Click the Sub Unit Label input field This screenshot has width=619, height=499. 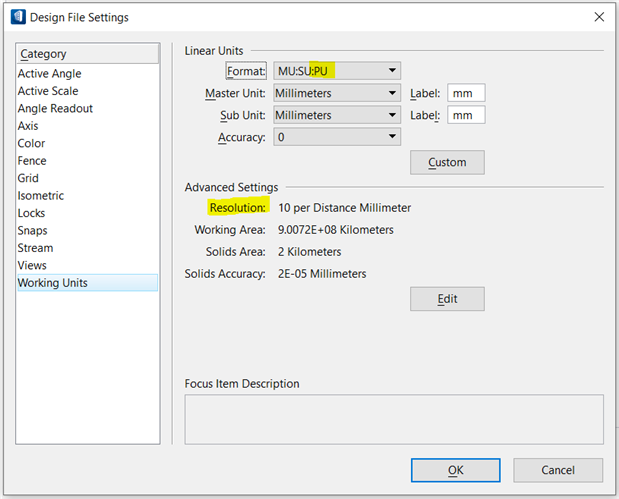pyautogui.click(x=466, y=115)
